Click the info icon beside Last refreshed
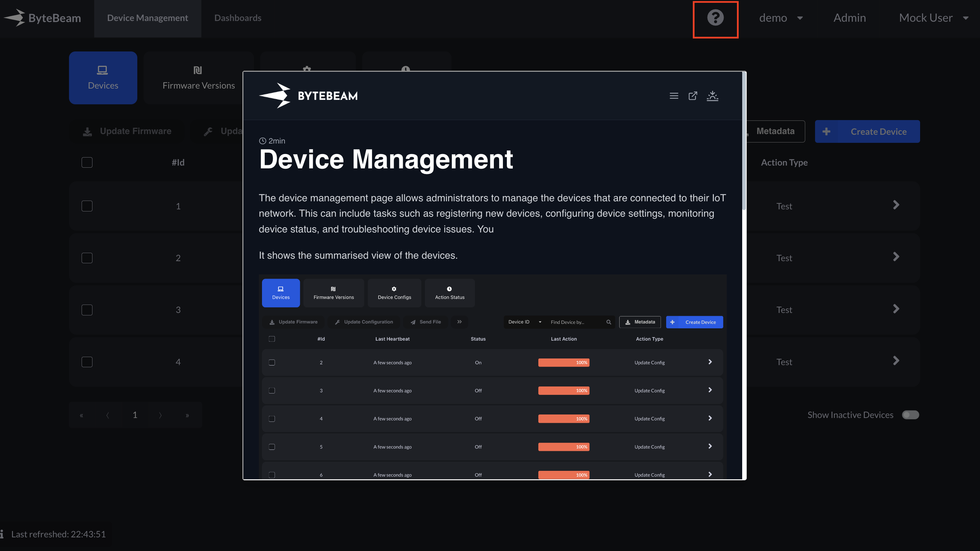The width and height of the screenshot is (980, 551). point(2,534)
